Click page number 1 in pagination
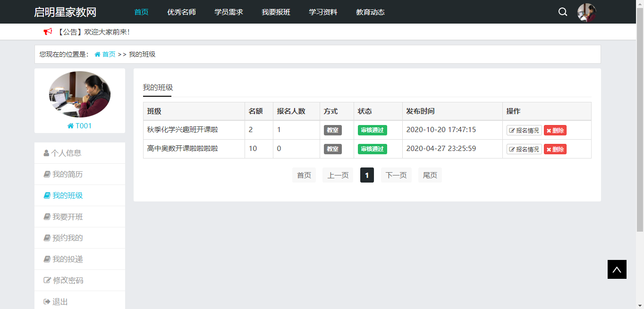 click(x=367, y=175)
